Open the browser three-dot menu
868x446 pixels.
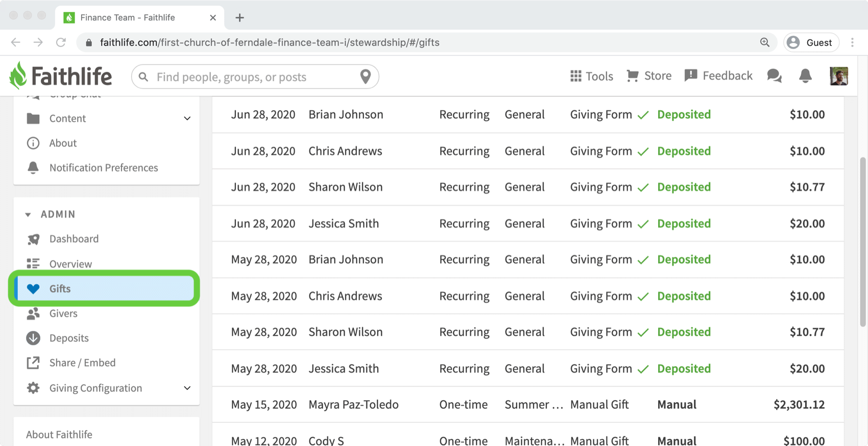852,42
